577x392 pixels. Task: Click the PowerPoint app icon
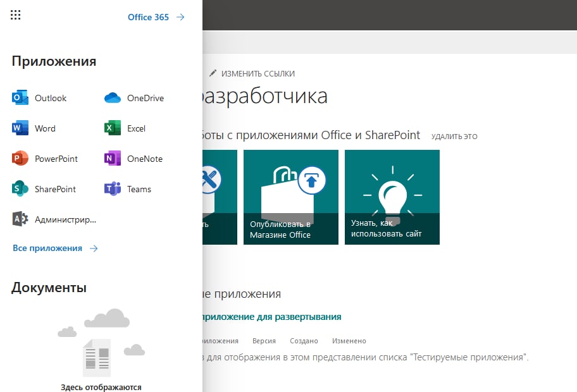click(x=20, y=159)
